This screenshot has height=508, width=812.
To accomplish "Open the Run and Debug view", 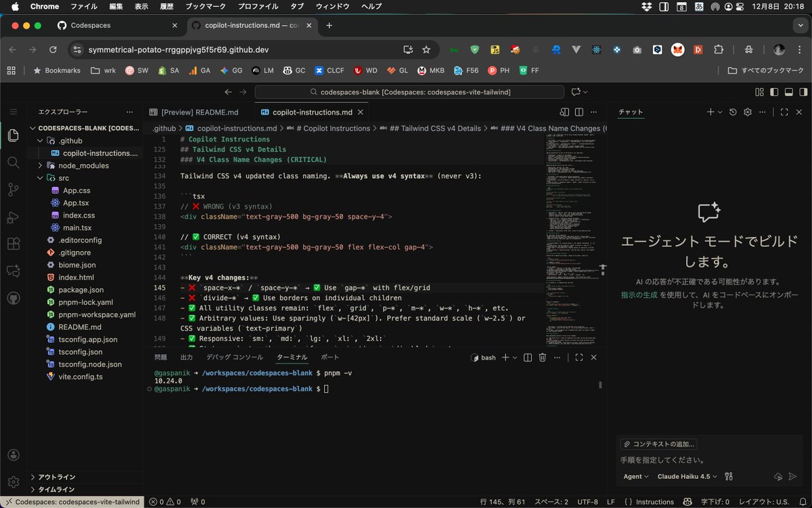I will 12,217.
